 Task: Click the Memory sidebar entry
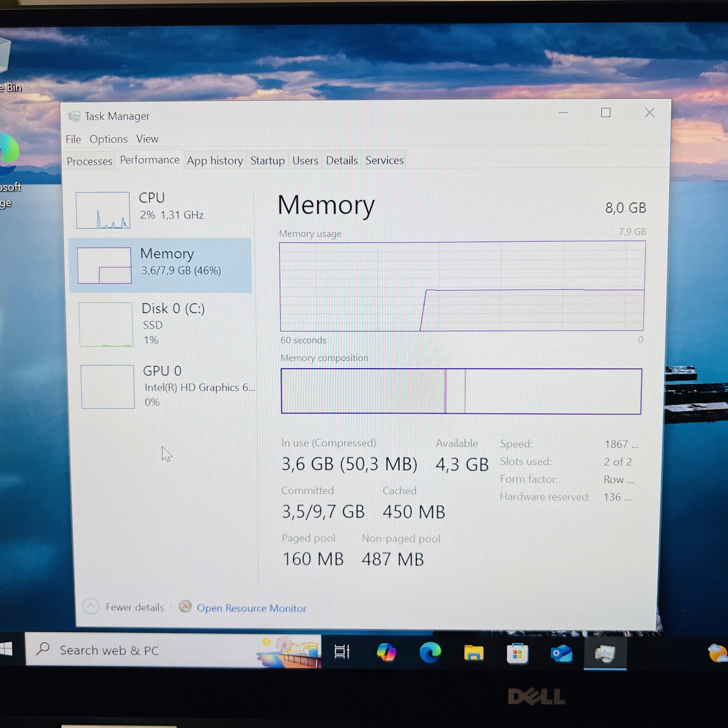pos(161,265)
